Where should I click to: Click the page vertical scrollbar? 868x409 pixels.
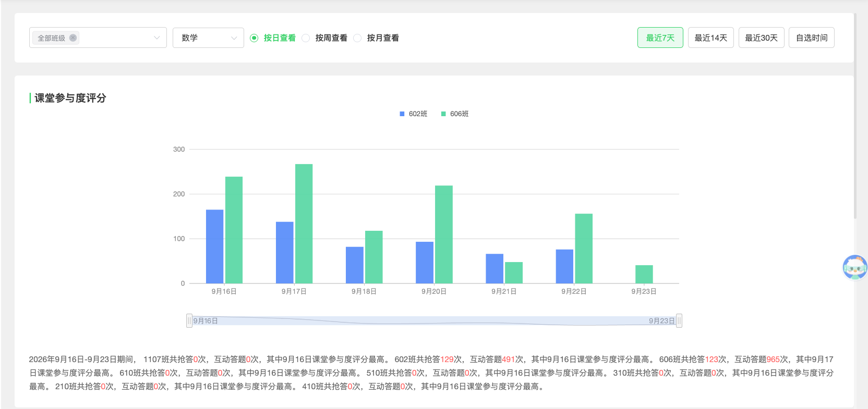(855, 115)
